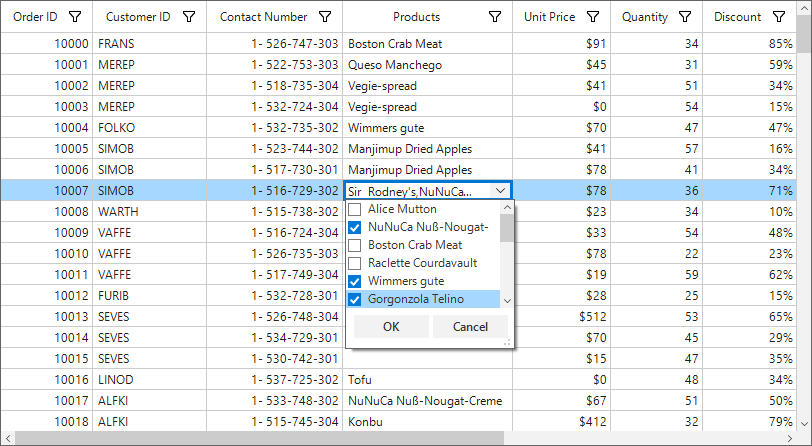Select the Queso Manchego product cell
812x446 pixels.
(x=428, y=65)
